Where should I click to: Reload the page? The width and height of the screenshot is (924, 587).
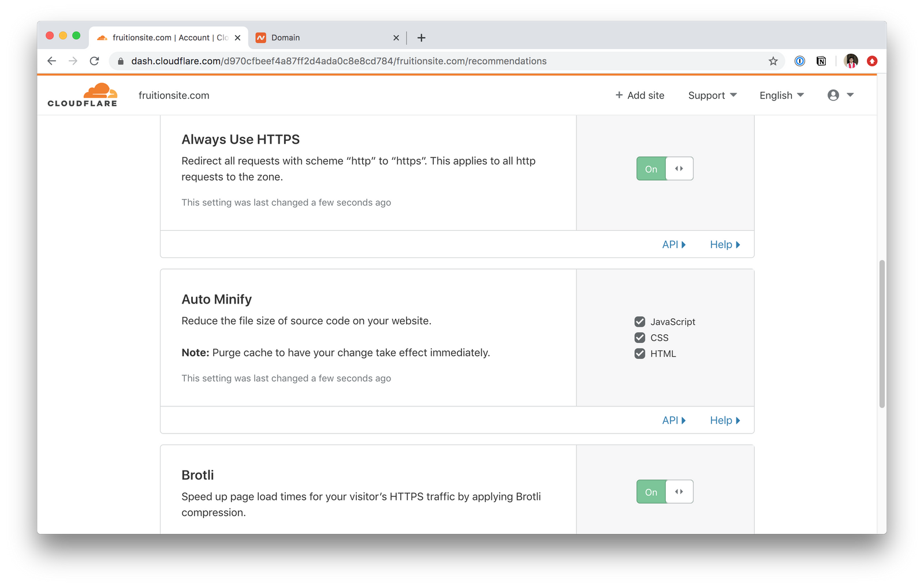(95, 61)
